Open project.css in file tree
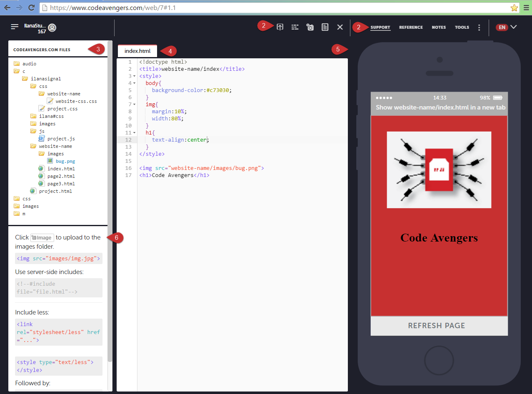The height and width of the screenshot is (394, 532). tap(62, 109)
